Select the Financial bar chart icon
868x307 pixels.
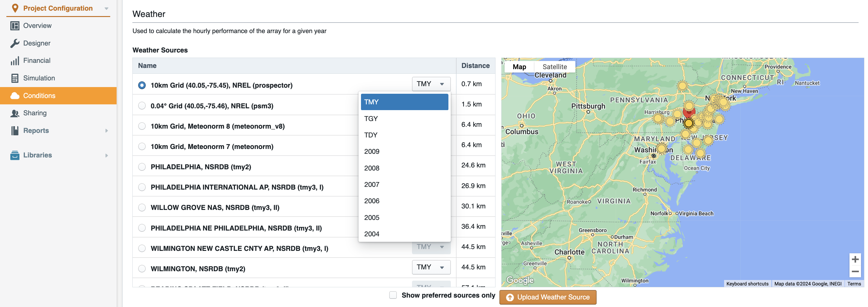[x=15, y=61]
